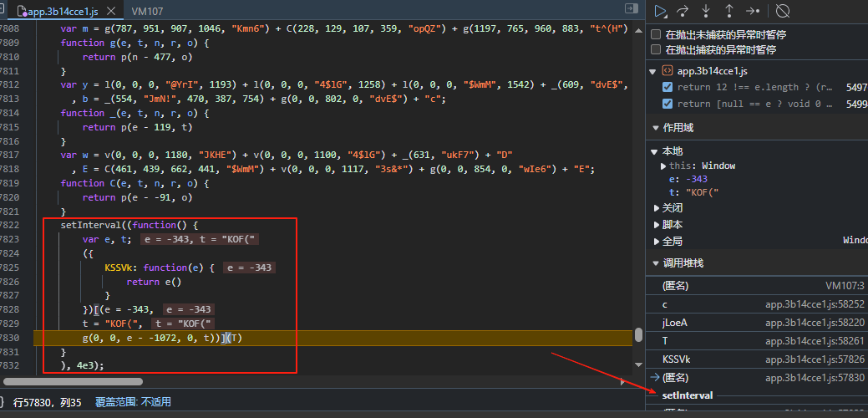Viewport: 868px width, 418px height.
Task: Deactivate all breakpoints icon
Action: 783,11
